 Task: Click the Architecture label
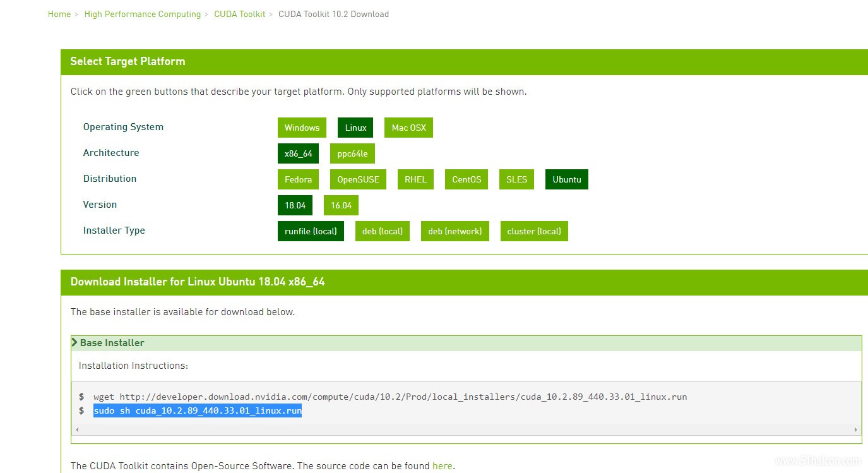111,153
